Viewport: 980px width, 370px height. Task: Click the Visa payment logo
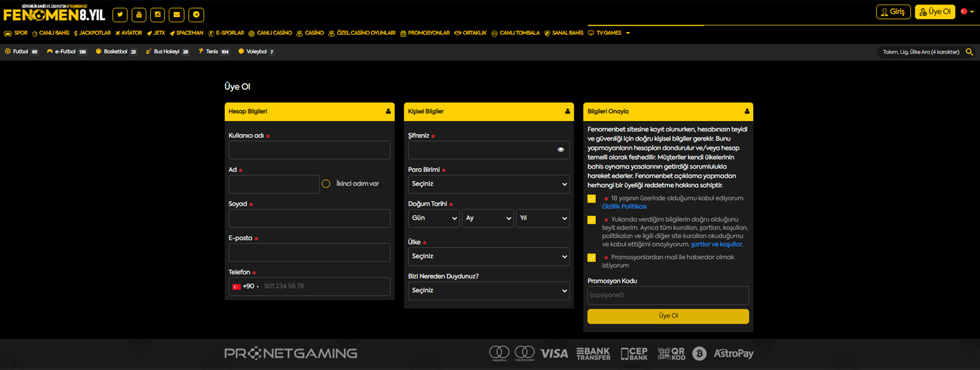coord(554,354)
